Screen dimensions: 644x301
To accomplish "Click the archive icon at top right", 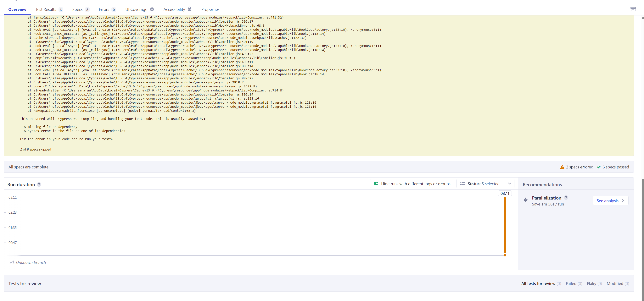I will pos(633,9).
